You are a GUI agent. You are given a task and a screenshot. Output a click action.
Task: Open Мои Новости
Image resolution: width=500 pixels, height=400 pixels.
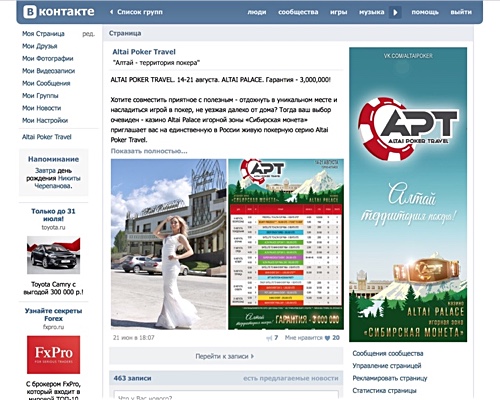tap(41, 108)
